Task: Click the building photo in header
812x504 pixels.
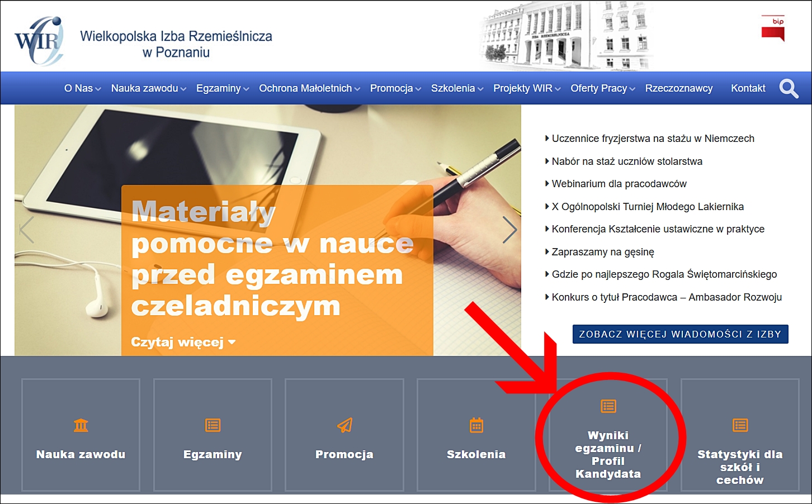Action: click(565, 35)
